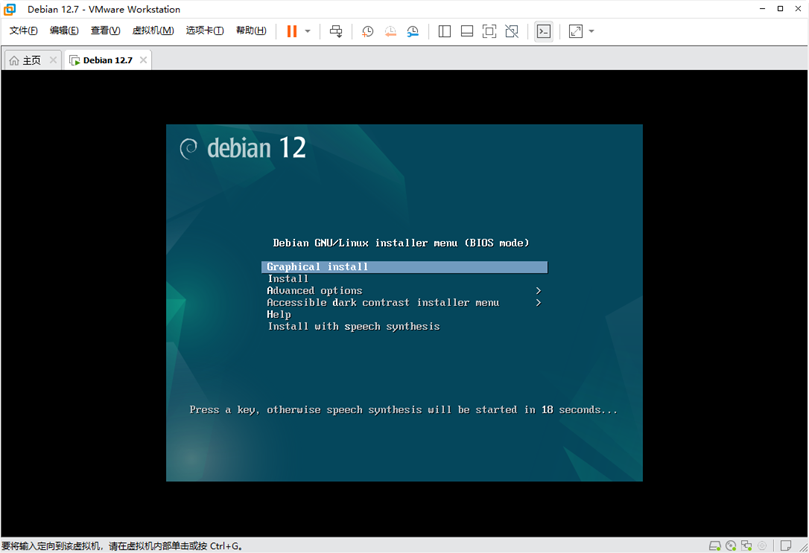This screenshot has height=553, width=809.
Task: Open the 查看(V) menu
Action: [105, 30]
